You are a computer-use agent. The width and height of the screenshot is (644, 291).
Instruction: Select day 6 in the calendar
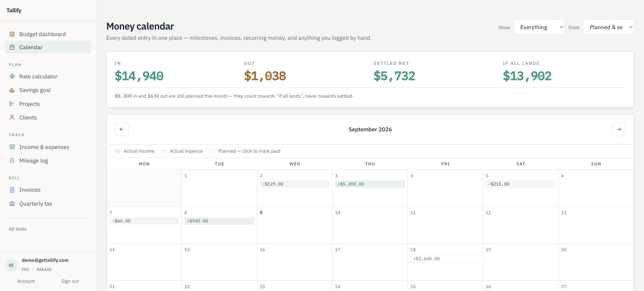[x=596, y=188]
